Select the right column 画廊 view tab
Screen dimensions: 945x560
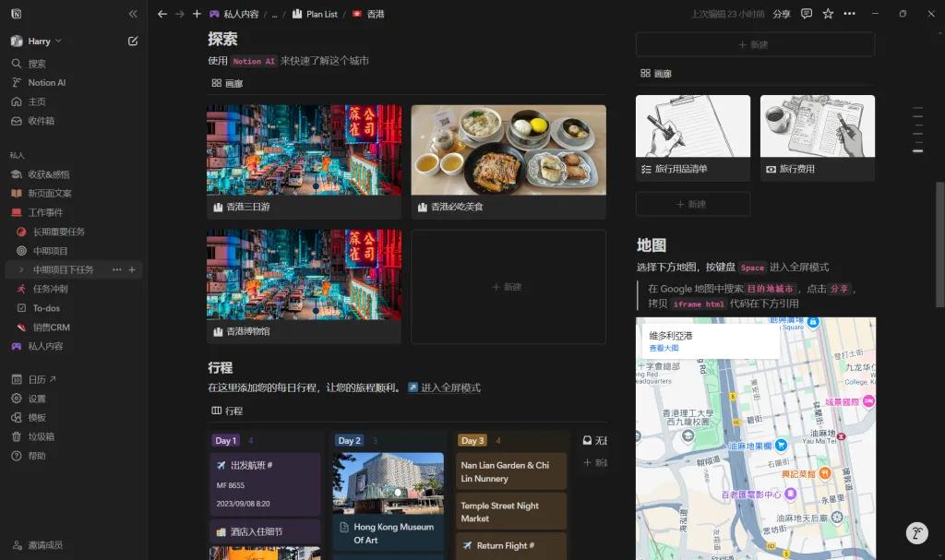click(656, 73)
